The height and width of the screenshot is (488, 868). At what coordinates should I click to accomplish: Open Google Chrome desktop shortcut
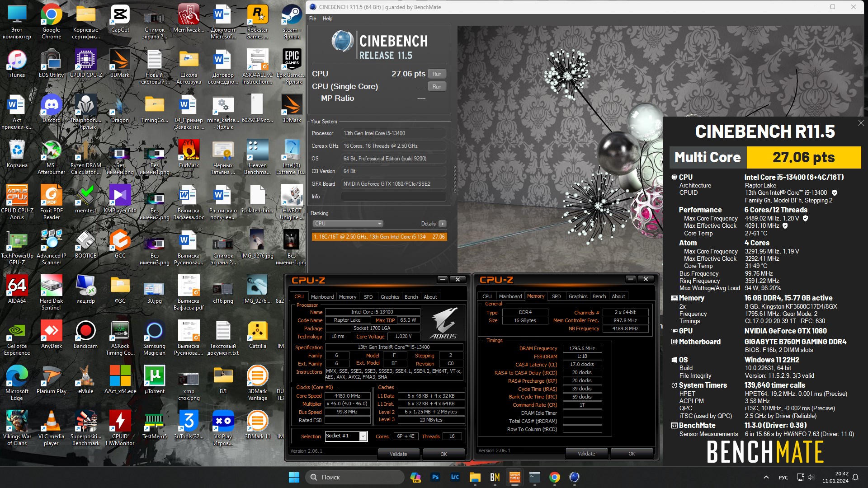pos(51,21)
